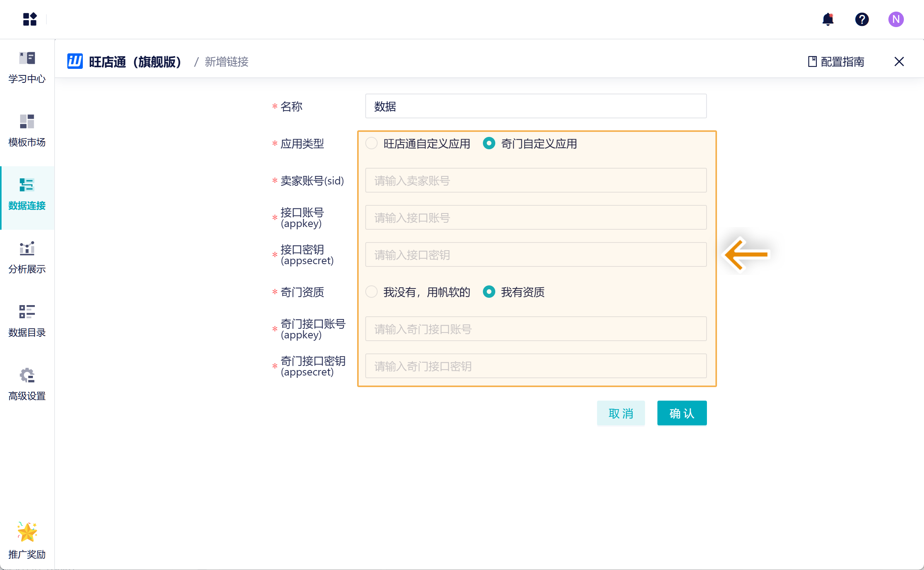Open 推广奖励 menu label
The height and width of the screenshot is (570, 924).
[27, 555]
